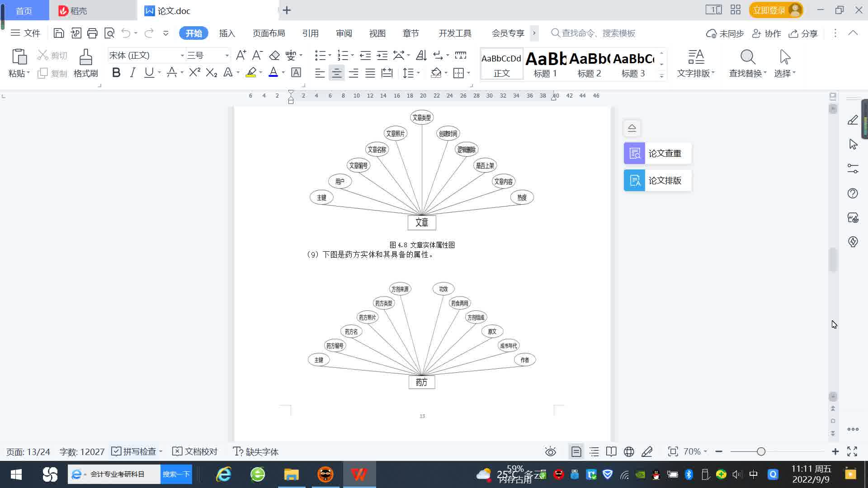Image resolution: width=868 pixels, height=488 pixels.
Task: Expand more ribbon tabs arrow
Action: 534,33
